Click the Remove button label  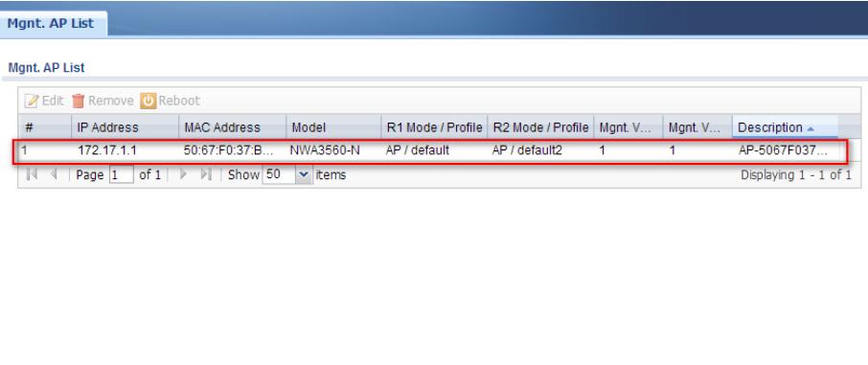pyautogui.click(x=111, y=101)
